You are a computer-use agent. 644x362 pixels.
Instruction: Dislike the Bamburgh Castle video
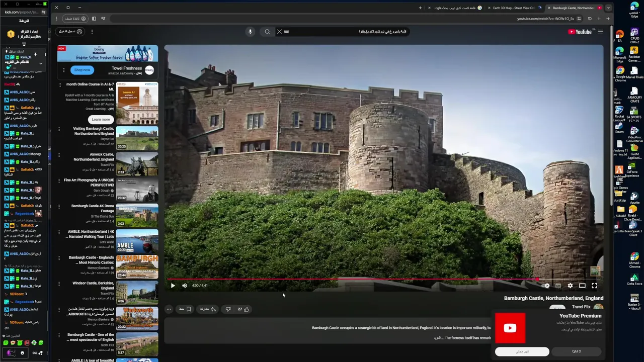228,309
